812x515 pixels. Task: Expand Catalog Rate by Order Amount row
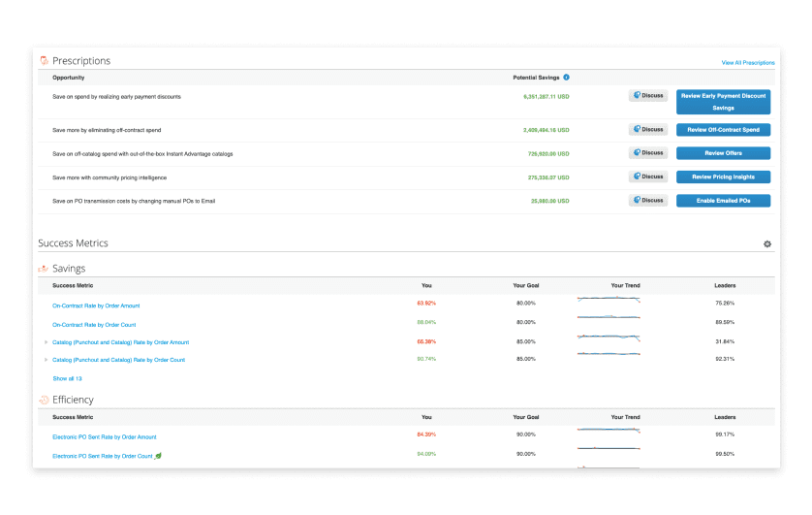tap(47, 342)
